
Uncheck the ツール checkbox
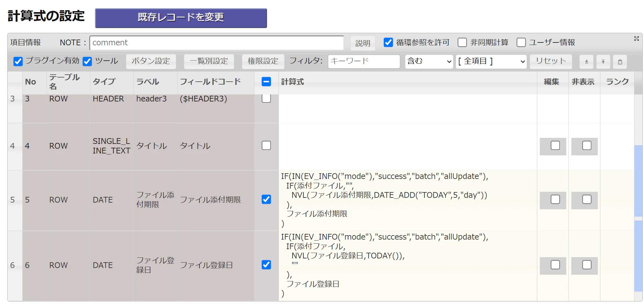87,61
